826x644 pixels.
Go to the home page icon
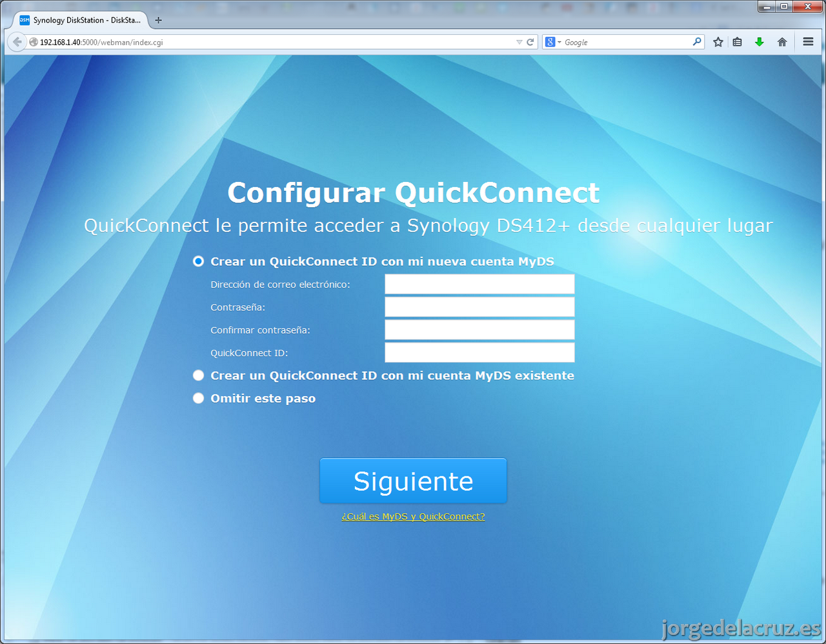782,42
